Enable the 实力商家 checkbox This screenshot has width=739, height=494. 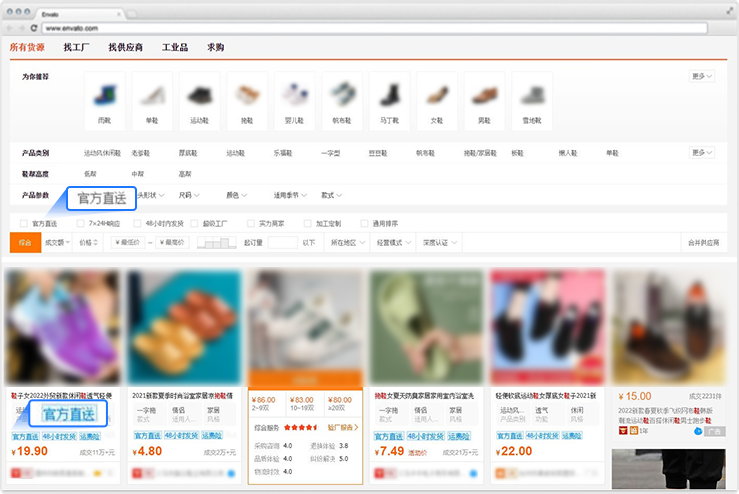[x=251, y=223]
